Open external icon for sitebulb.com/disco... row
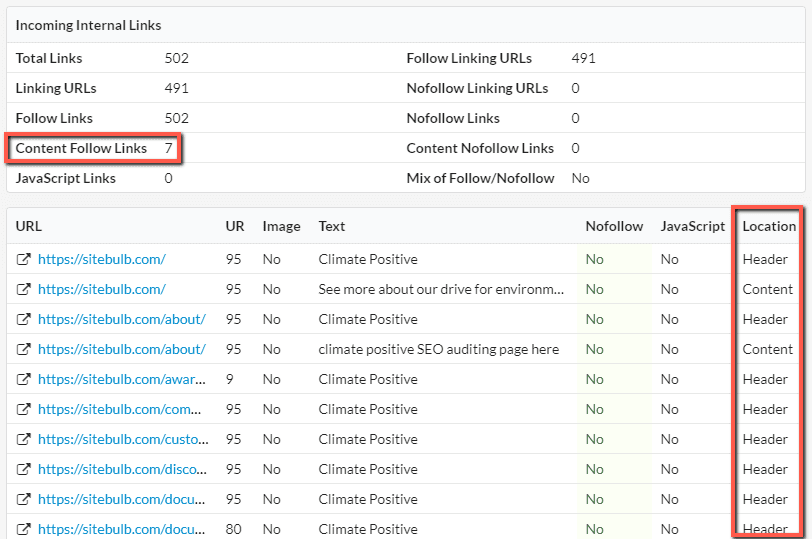This screenshot has height=539, width=812. 23,469
